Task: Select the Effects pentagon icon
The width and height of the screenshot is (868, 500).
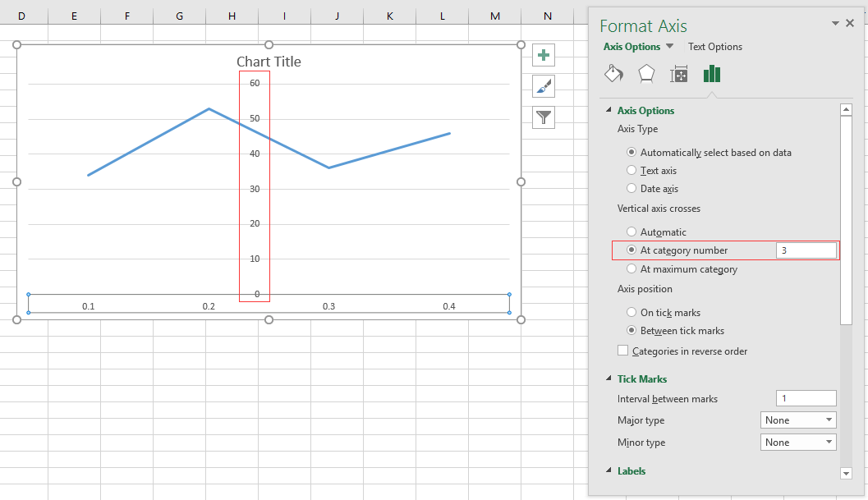Action: 646,74
